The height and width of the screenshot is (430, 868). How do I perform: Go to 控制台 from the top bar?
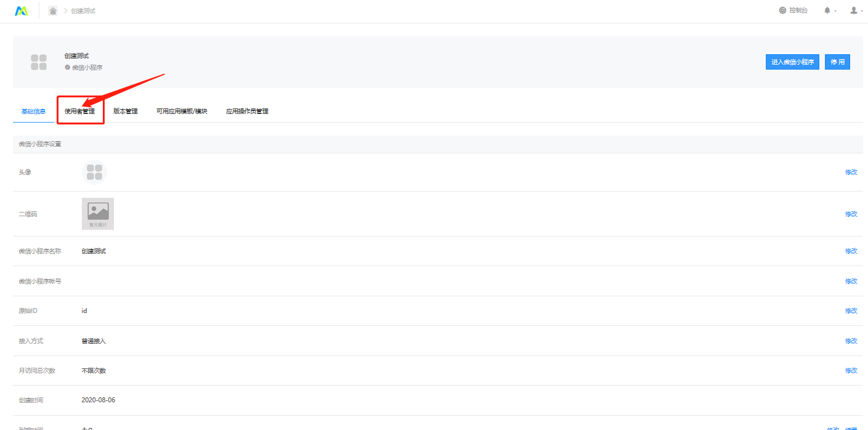[x=793, y=10]
